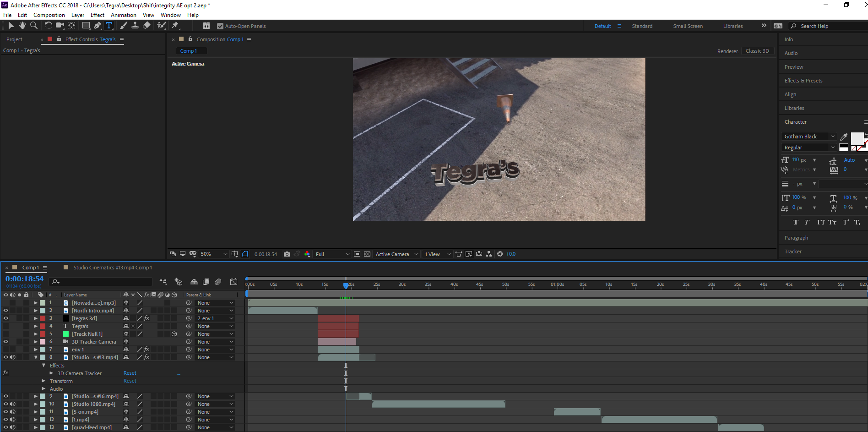
Task: Select the Pen tool
Action: [98, 26]
